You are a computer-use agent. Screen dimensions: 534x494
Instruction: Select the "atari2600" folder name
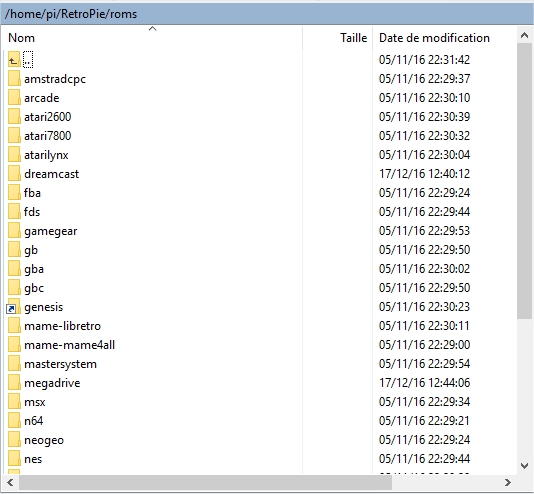[x=48, y=117]
